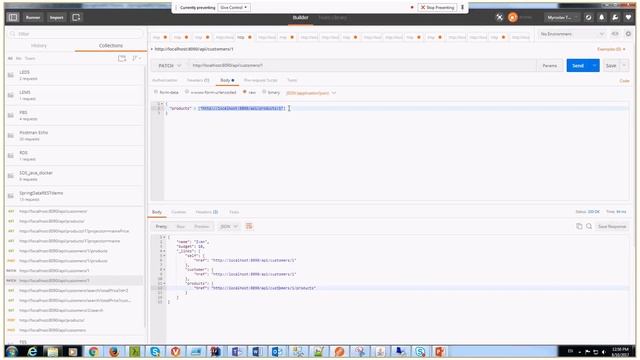
Task: Click the orange sync status icon
Action: [513, 17]
